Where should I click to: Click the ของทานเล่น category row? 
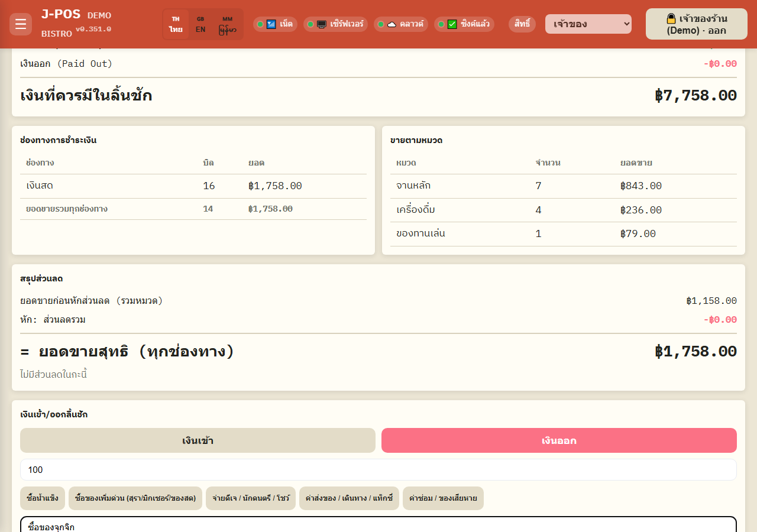(564, 234)
